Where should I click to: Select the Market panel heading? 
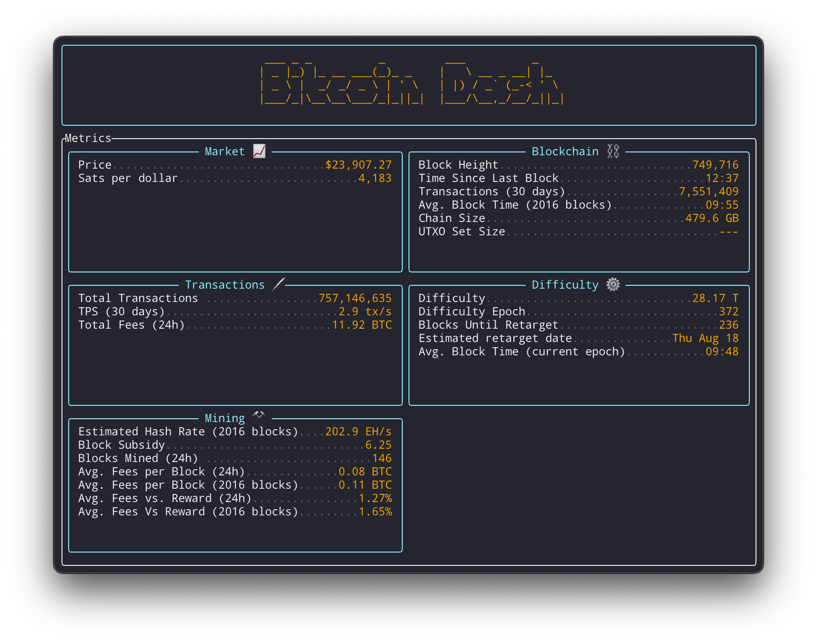point(225,151)
